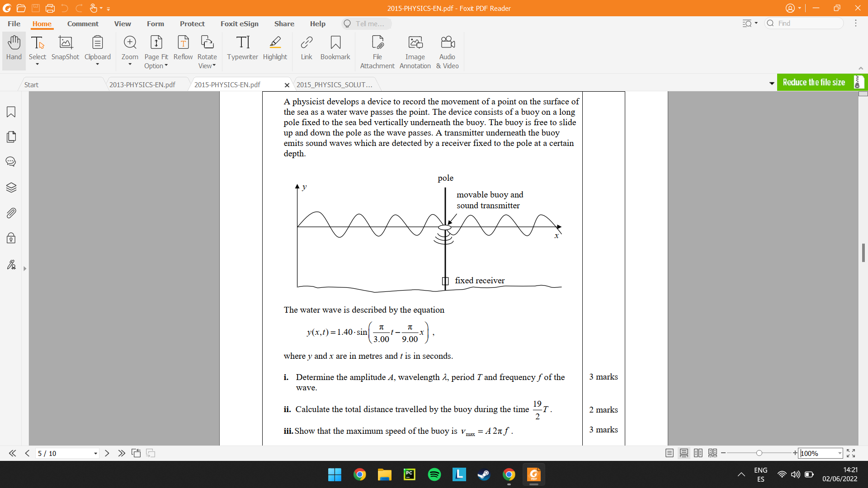The height and width of the screenshot is (488, 868).
Task: Toggle facing page view layout
Action: pyautogui.click(x=698, y=453)
